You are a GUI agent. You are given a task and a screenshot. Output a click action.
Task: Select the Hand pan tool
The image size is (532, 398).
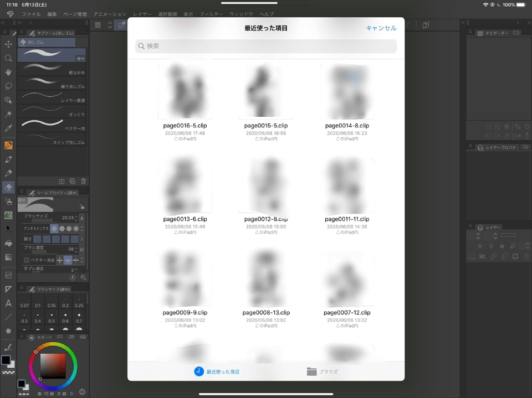[x=8, y=72]
